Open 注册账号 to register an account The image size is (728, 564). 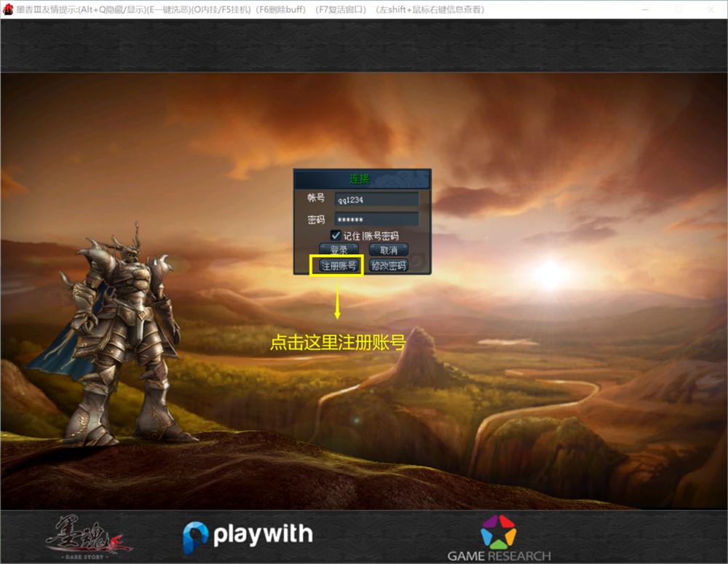[x=339, y=266]
